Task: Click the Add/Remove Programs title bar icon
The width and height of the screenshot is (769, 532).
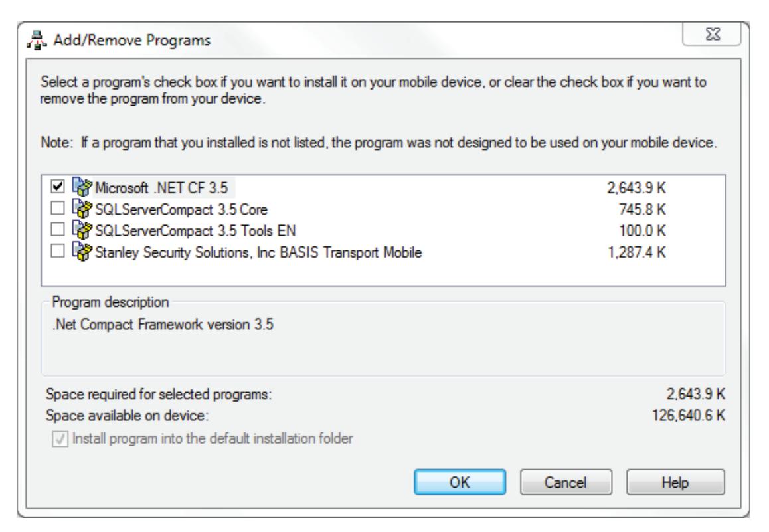Action: (x=37, y=41)
